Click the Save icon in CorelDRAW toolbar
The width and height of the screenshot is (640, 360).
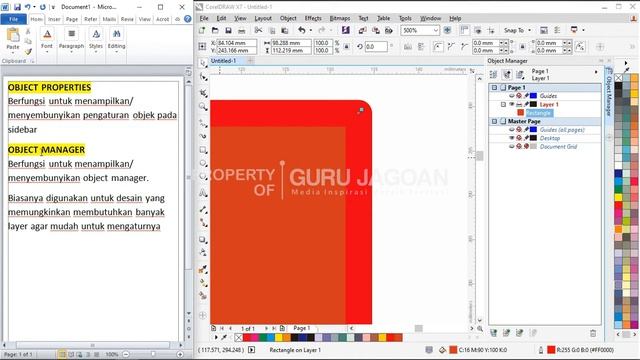click(x=228, y=30)
